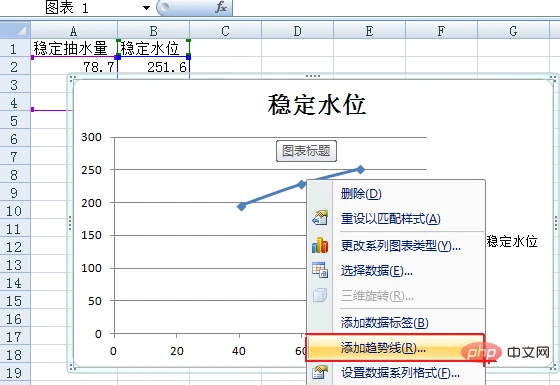Click cell F1
Viewport: 560px width, 385px height.
441,48
